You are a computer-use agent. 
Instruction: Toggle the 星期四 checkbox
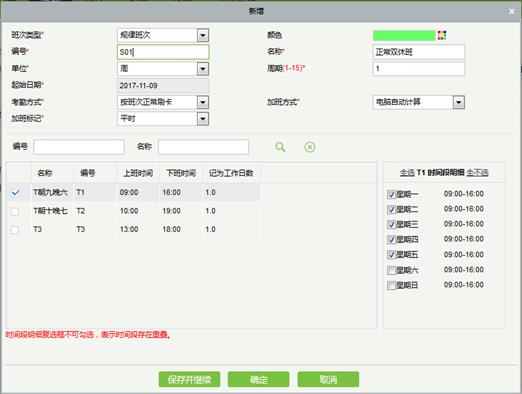(391, 239)
